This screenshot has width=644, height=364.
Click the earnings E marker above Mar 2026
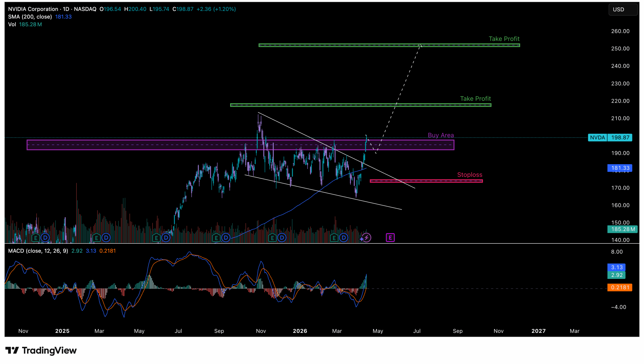tap(334, 237)
